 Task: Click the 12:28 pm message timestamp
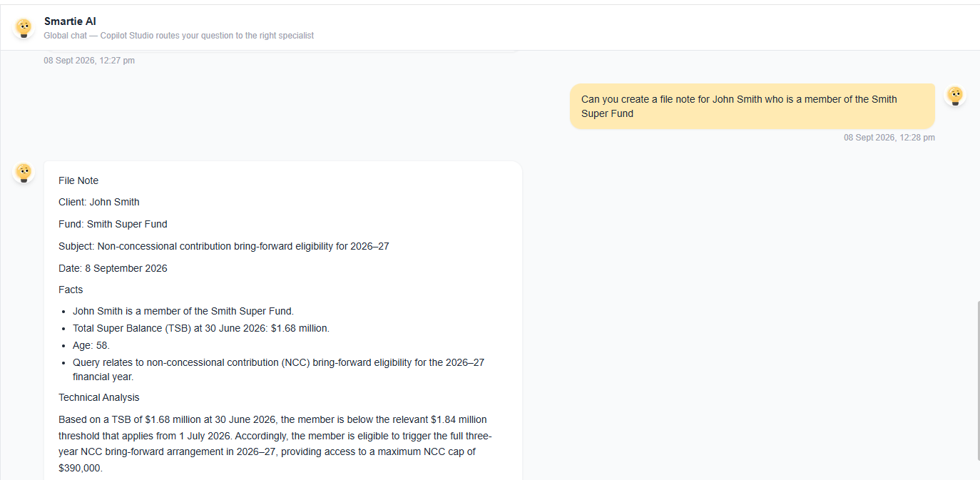[889, 138]
